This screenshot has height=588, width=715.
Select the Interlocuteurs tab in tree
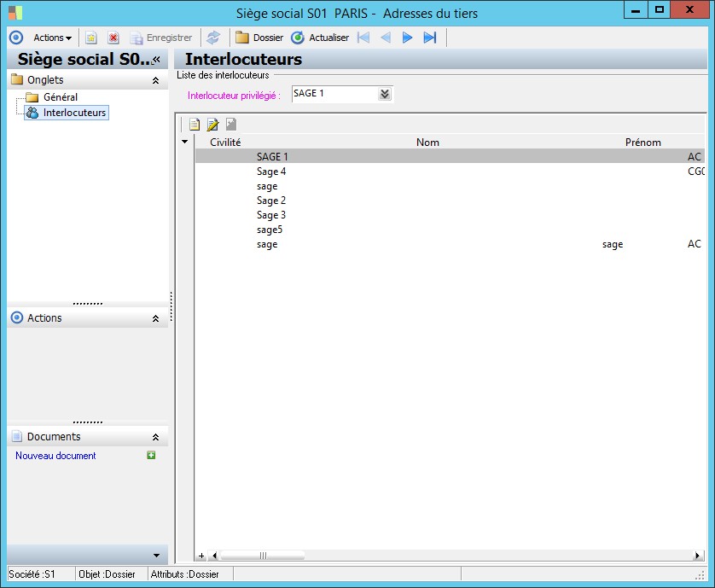tap(74, 113)
